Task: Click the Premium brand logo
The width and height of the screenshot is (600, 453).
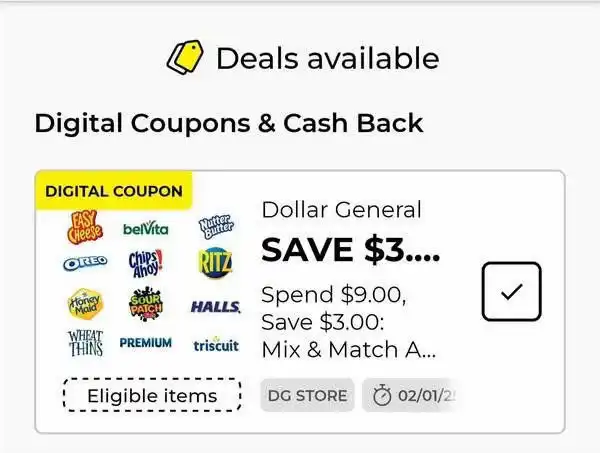Action: 145,342
